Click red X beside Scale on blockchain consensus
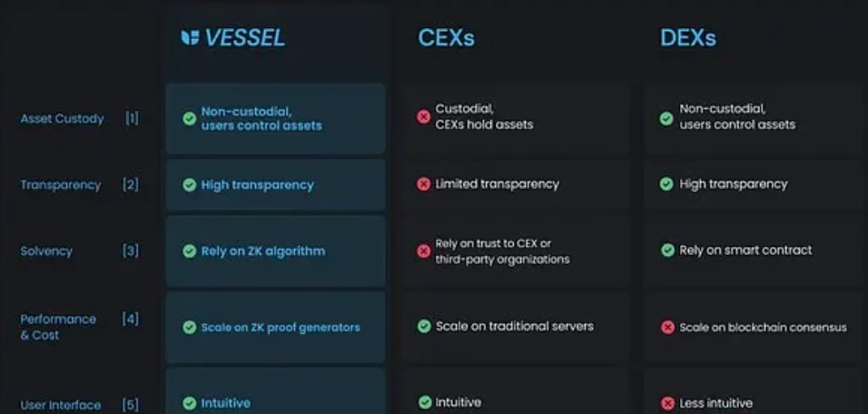 click(667, 328)
